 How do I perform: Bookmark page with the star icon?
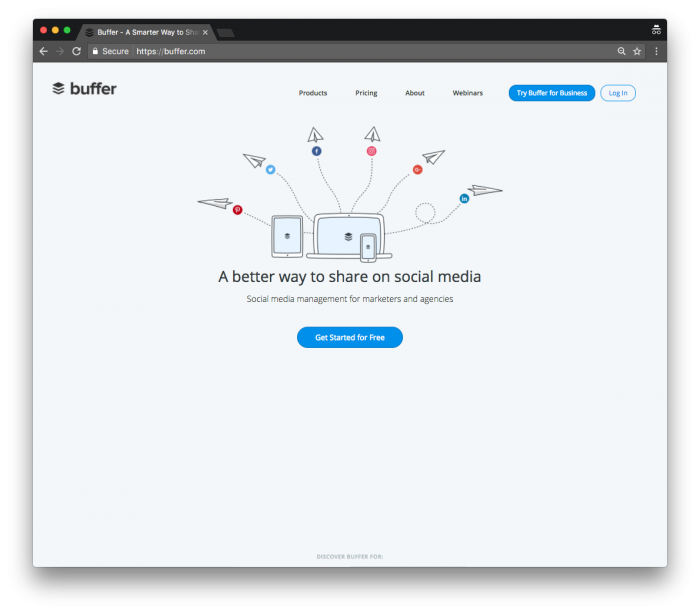637,51
